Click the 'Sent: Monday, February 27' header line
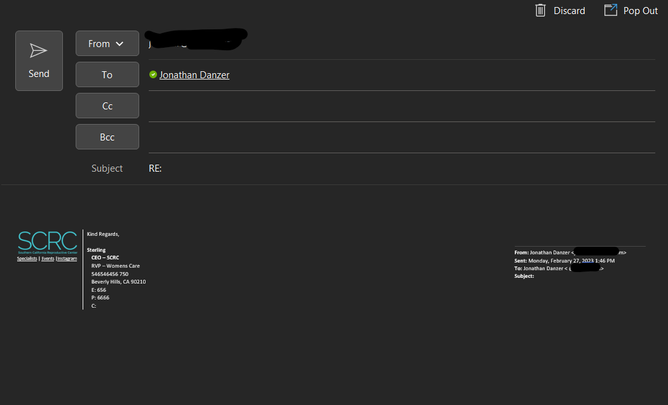 coord(564,261)
